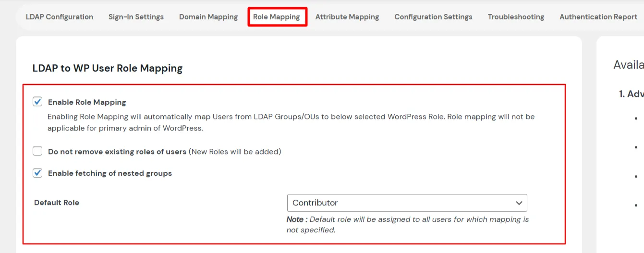Select the Role Mapping tab

[277, 17]
